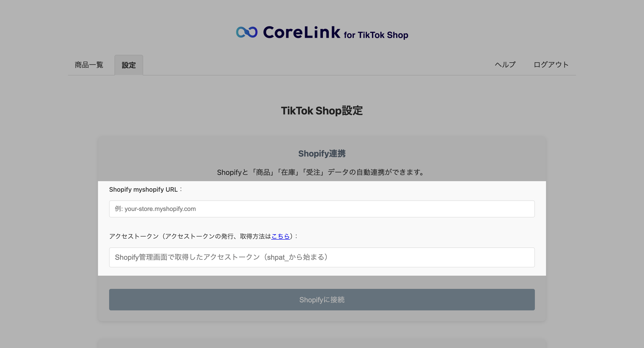Click the partially visible card at bottom
This screenshot has height=348, width=644.
pos(322,344)
